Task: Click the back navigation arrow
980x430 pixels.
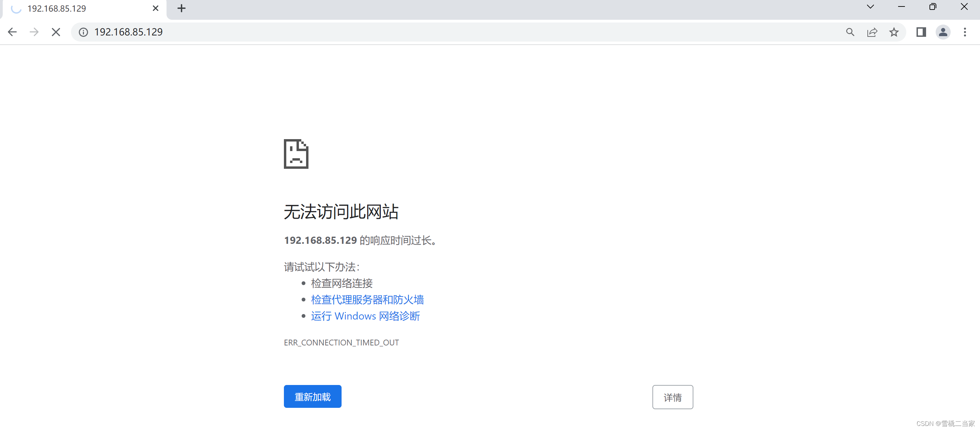Action: click(12, 32)
